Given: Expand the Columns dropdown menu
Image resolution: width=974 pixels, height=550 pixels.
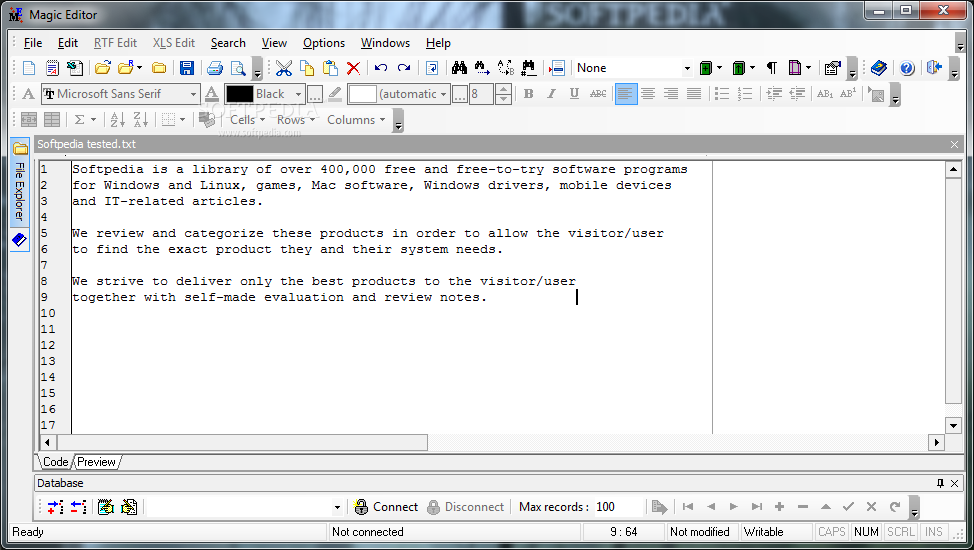Looking at the screenshot, I should click(x=356, y=120).
